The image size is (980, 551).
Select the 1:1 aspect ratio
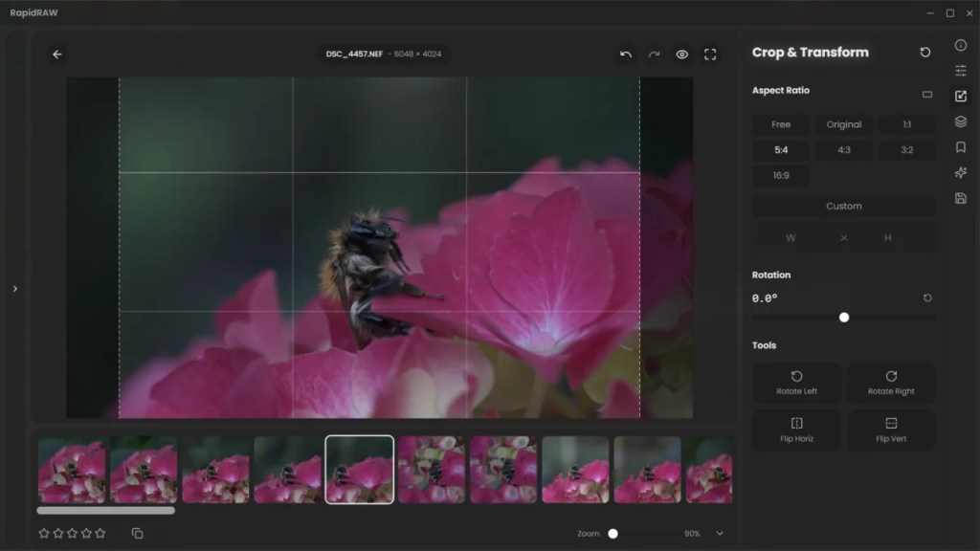[x=906, y=124]
